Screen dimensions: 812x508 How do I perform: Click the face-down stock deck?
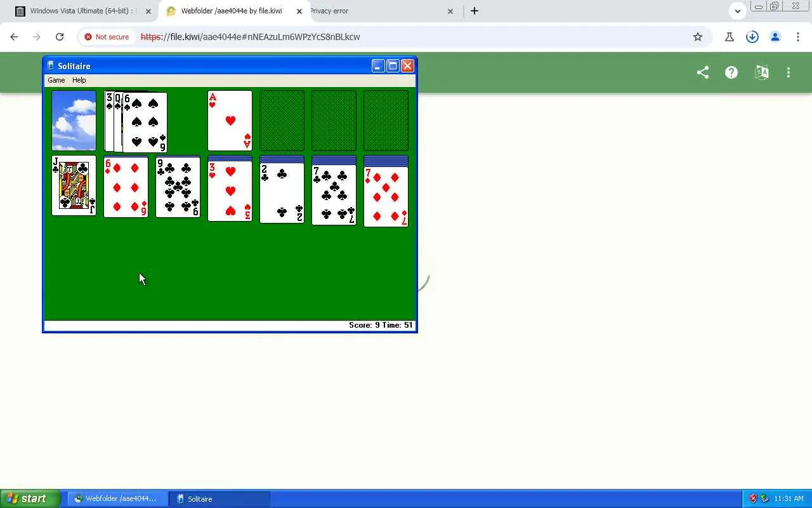coord(74,121)
